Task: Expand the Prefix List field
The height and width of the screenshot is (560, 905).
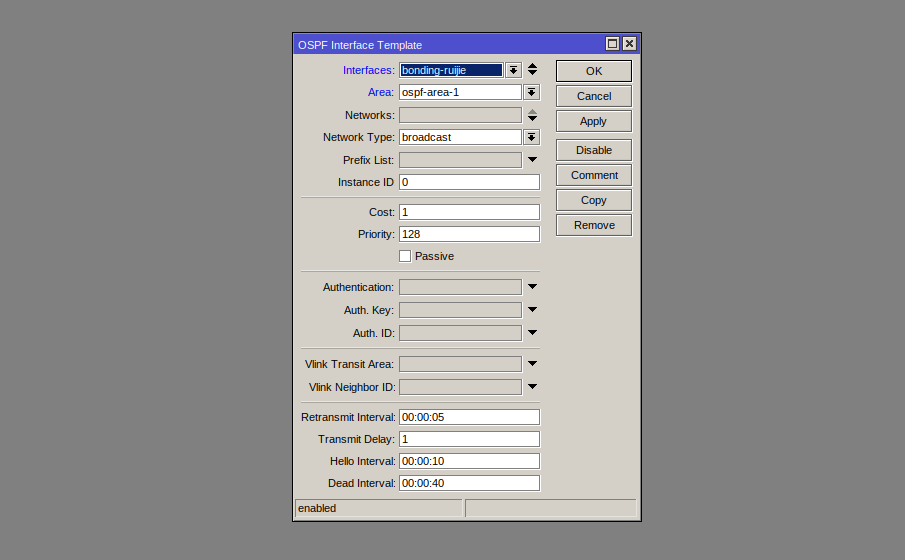Action: pos(532,159)
